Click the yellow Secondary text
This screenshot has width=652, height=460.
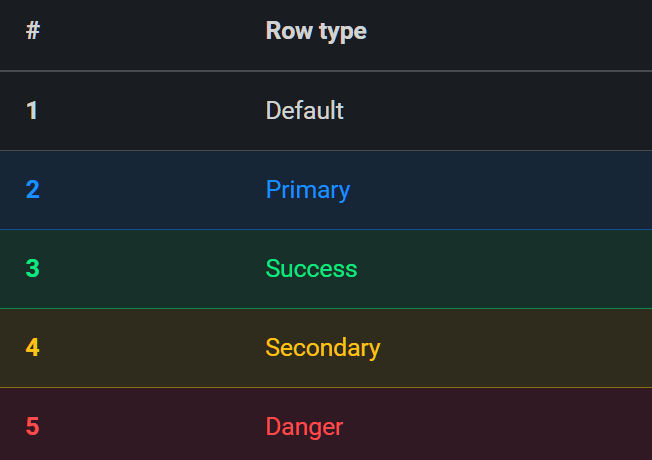point(323,348)
